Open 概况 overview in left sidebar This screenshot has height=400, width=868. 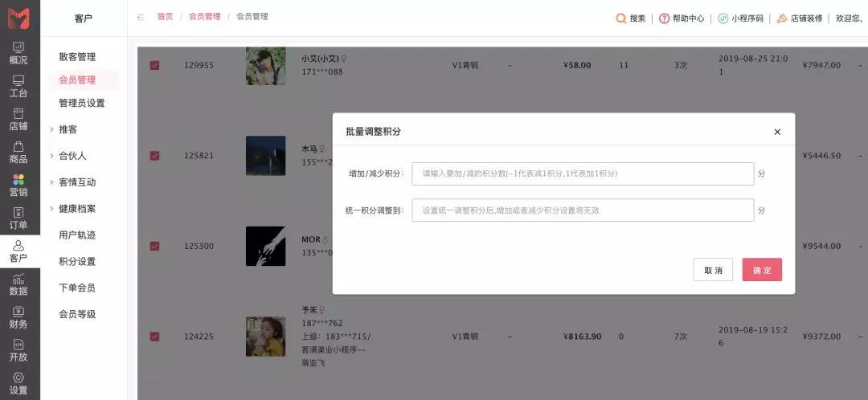pyautogui.click(x=18, y=54)
